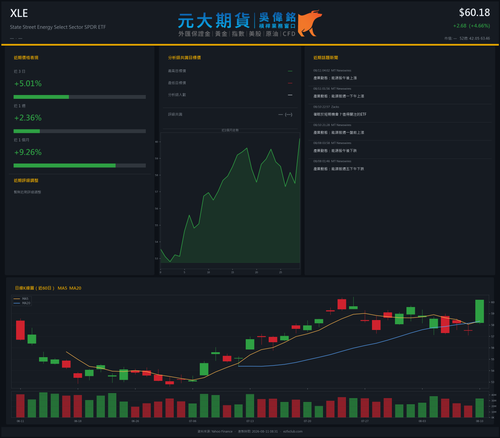The height and width of the screenshot is (438, 500).
Task: Click the State Street Energy Select Sector SPDR ETF name
Action: (58, 27)
